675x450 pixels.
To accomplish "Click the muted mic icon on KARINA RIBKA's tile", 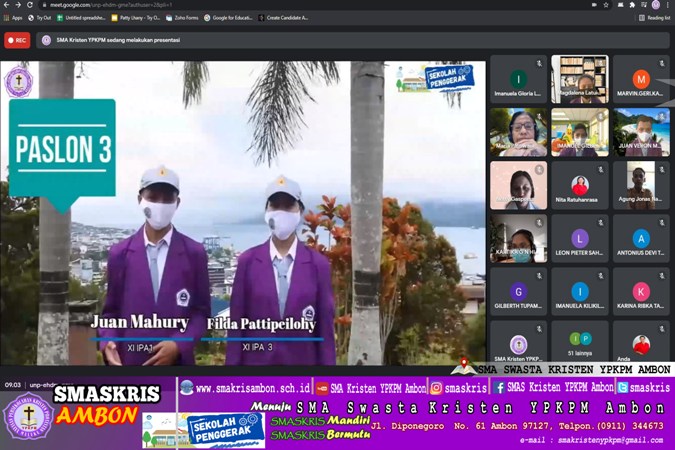I will pyautogui.click(x=662, y=276).
